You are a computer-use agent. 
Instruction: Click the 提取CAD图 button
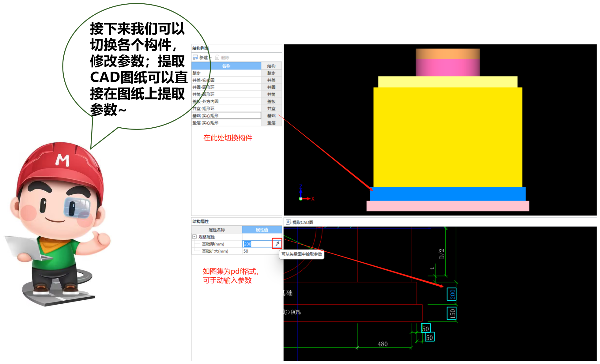point(300,222)
